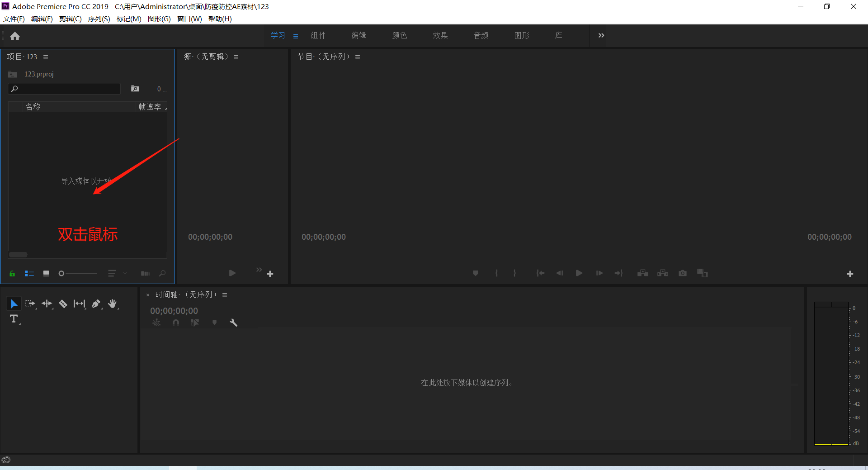Viewport: 868px width, 470px height.
Task: Toggle linked selection in timeline
Action: pyautogui.click(x=195, y=323)
